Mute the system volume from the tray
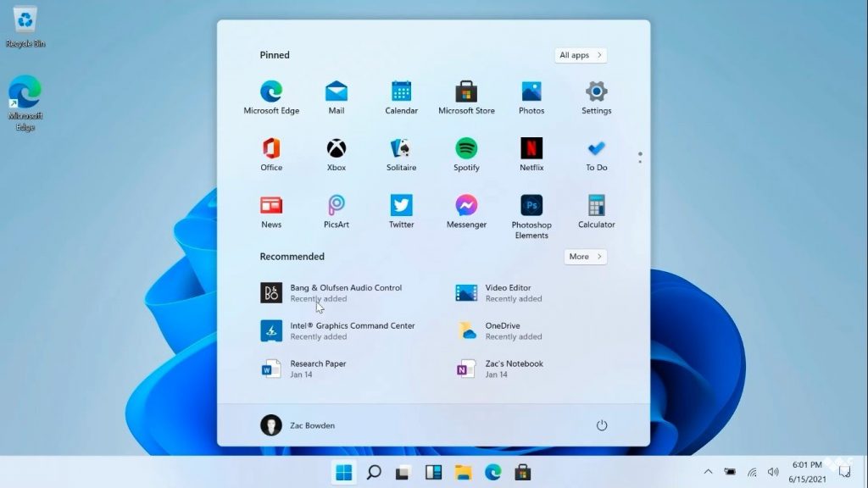 pyautogui.click(x=773, y=472)
